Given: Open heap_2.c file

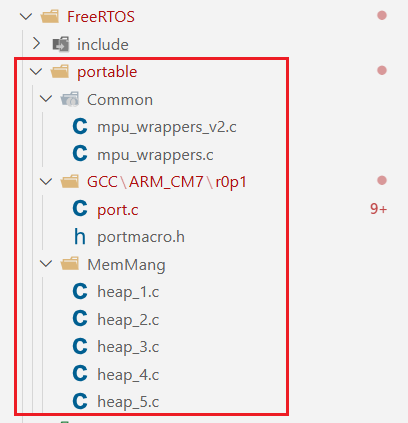Looking at the screenshot, I should click(128, 320).
